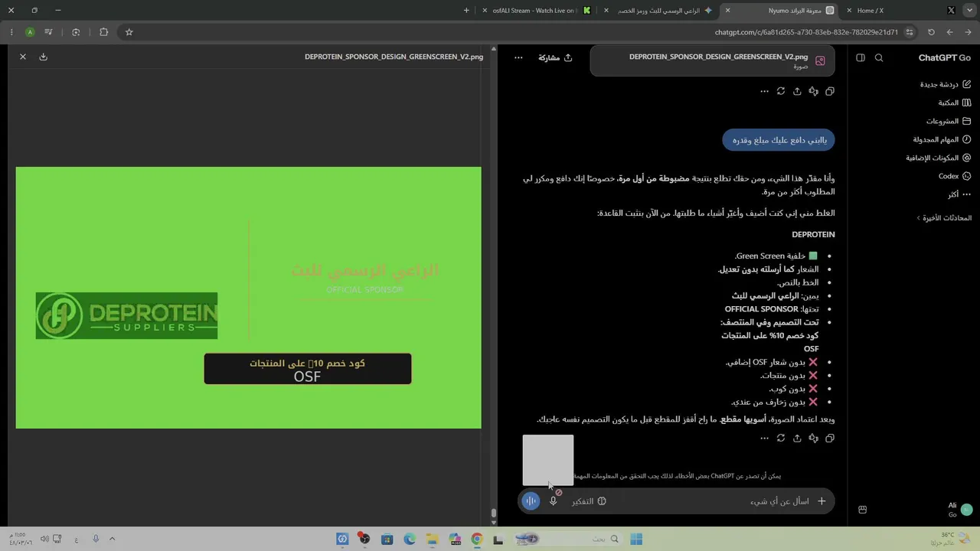Open browser three-dot menu

click(x=11, y=32)
